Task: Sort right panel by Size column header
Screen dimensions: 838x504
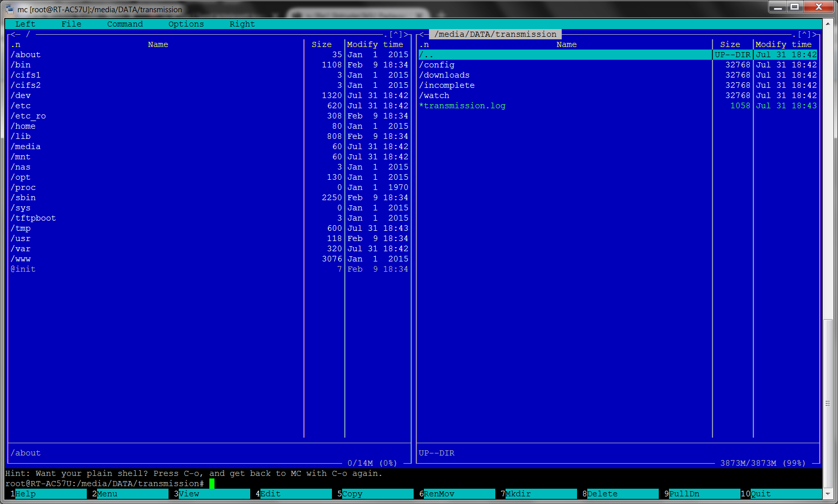Action: click(730, 44)
